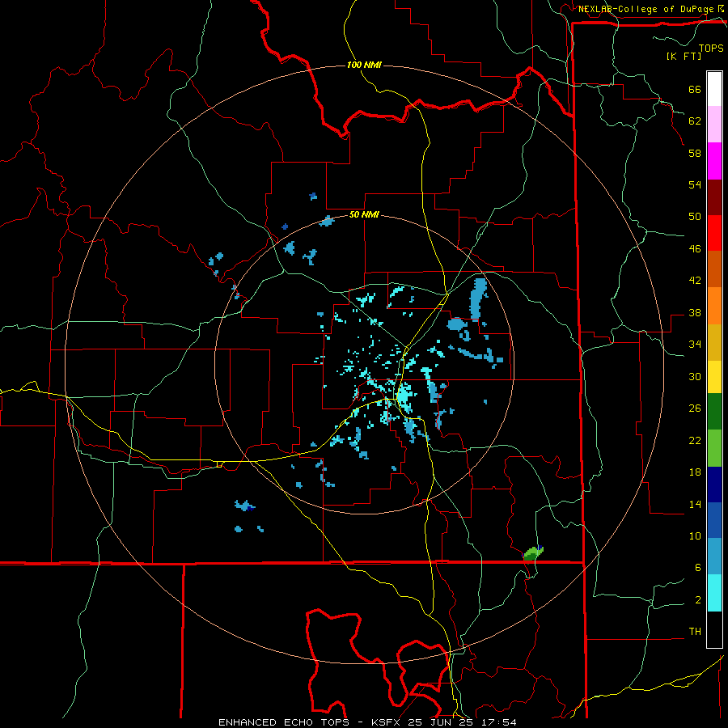Click the '26' legend value
The height and width of the screenshot is (728, 728).
pos(695,408)
